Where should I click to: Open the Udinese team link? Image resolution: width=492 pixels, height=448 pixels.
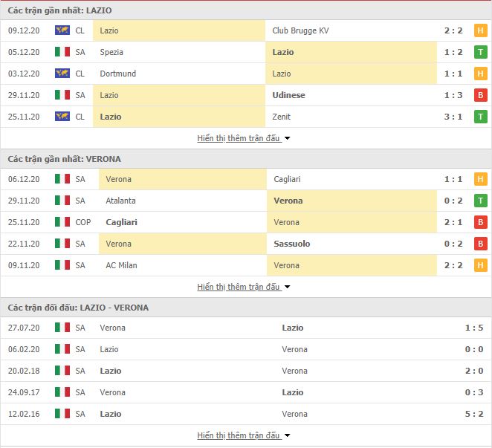[288, 95]
